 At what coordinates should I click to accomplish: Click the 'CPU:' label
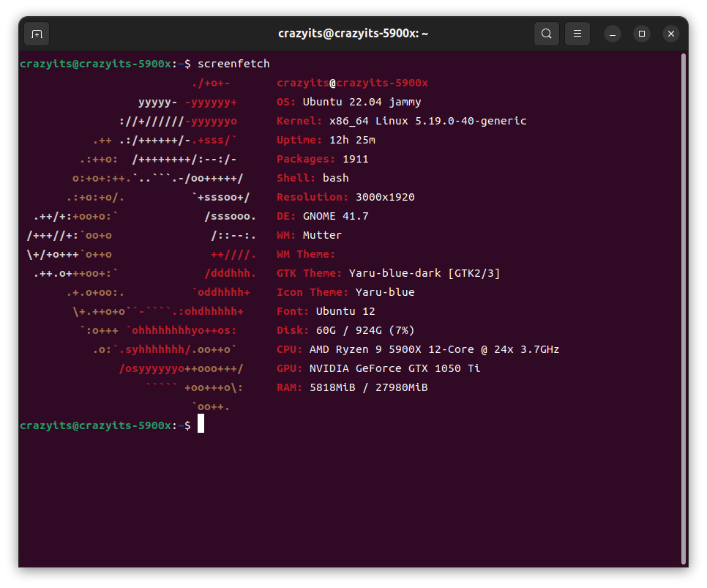(290, 349)
